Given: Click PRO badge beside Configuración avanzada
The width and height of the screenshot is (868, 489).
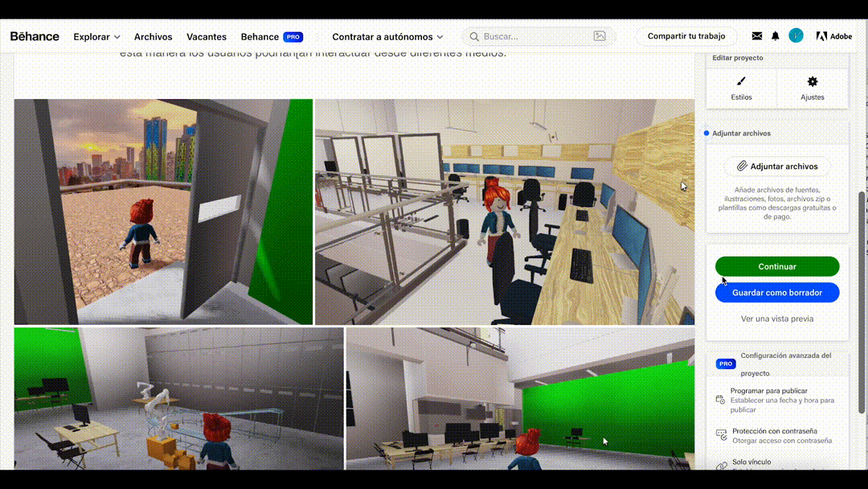Looking at the screenshot, I should point(725,364).
